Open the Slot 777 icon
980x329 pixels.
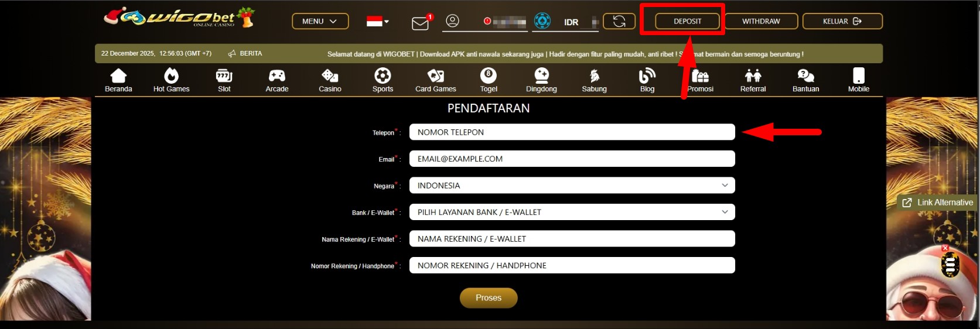coord(224,76)
